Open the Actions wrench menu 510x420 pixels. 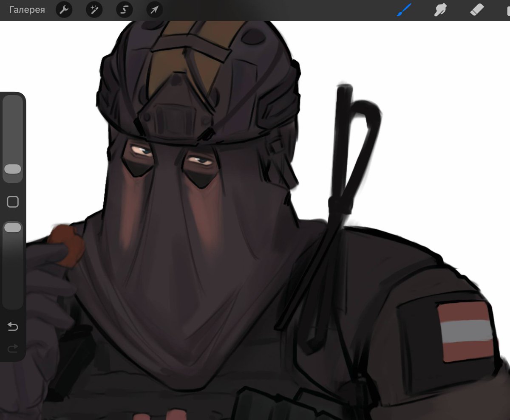point(64,10)
